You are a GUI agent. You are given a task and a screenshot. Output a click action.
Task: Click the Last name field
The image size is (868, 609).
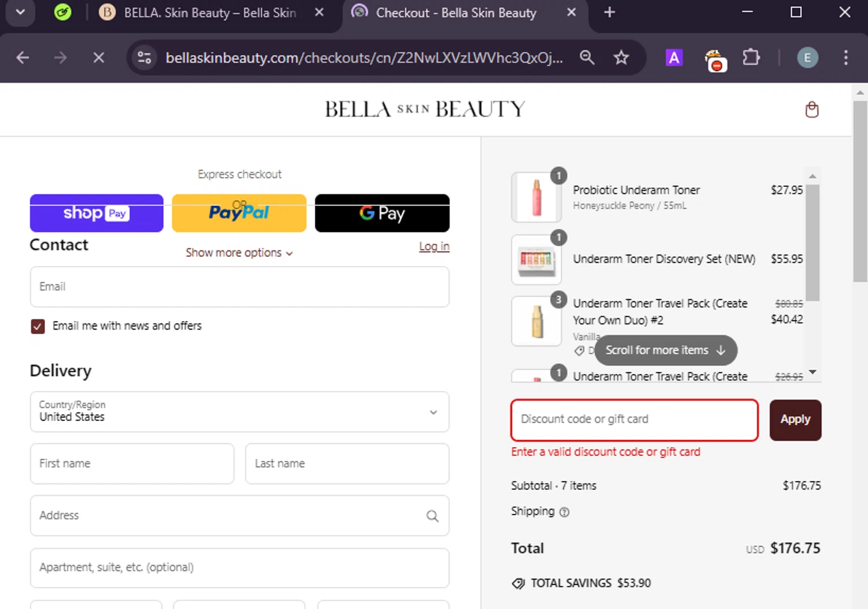347,464
